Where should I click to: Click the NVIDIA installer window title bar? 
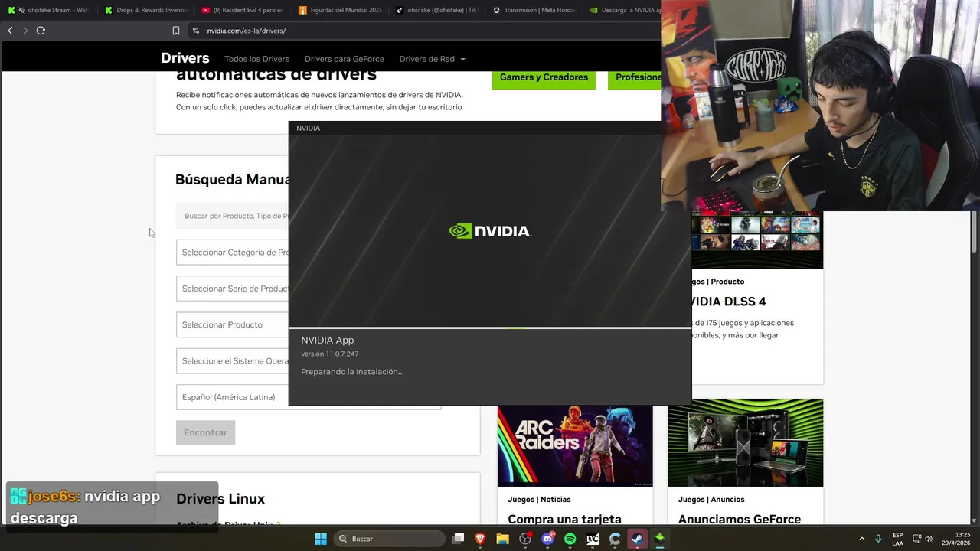tap(475, 128)
